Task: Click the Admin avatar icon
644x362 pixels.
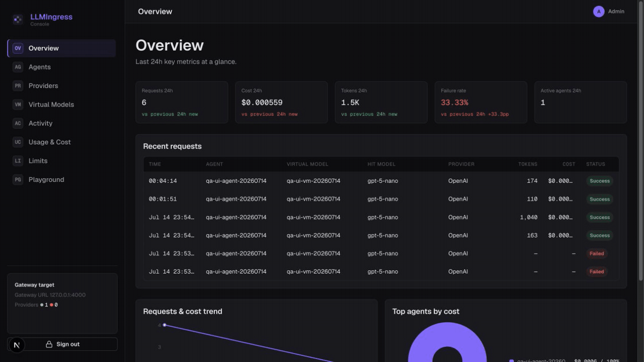Action: 599,12
